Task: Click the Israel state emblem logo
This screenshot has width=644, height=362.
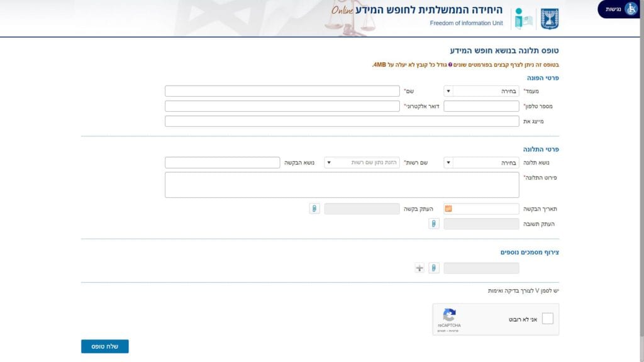Action: tap(550, 19)
